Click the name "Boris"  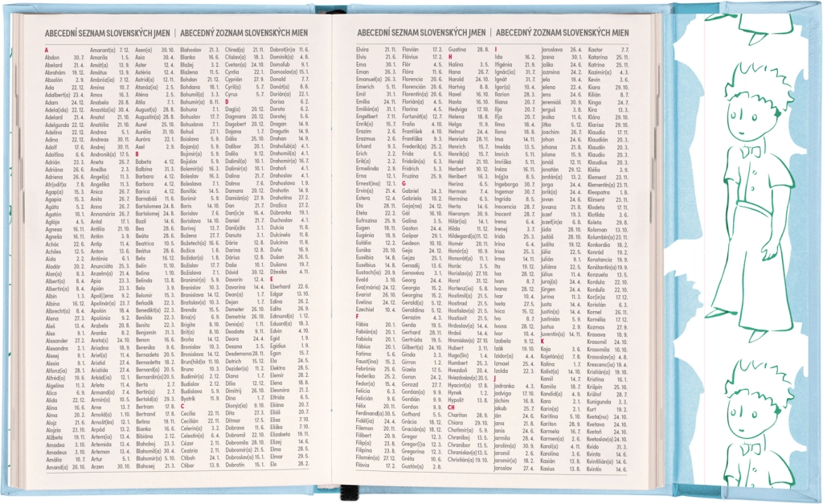(186, 207)
